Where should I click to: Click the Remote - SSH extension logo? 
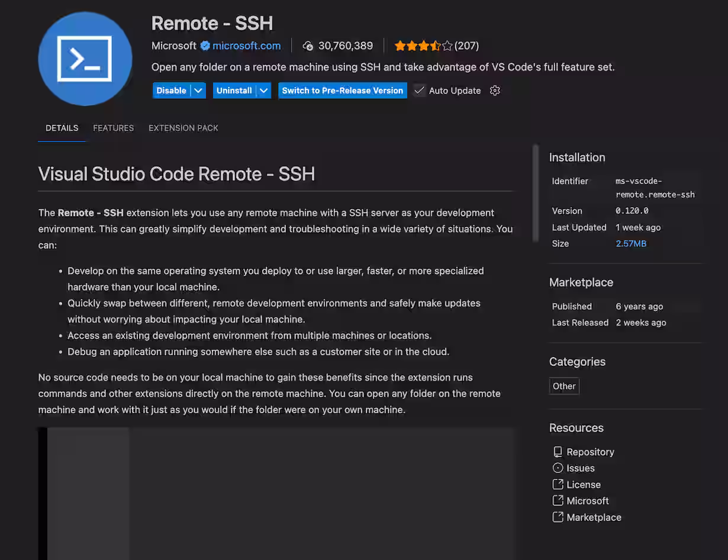coord(85,59)
